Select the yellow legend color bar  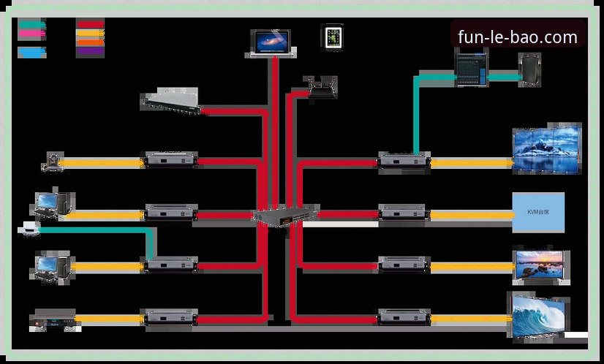91,34
